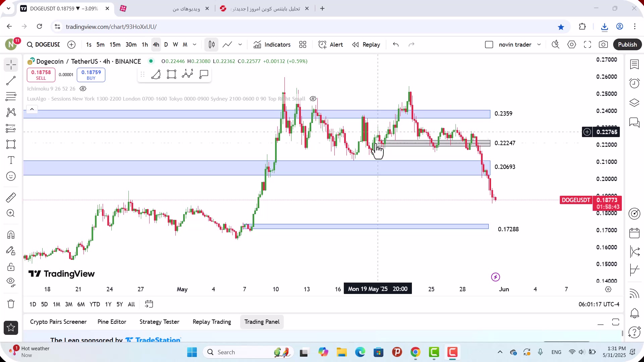The width and height of the screenshot is (644, 362).
Task: Open time axis settings gear
Action: pos(608,289)
